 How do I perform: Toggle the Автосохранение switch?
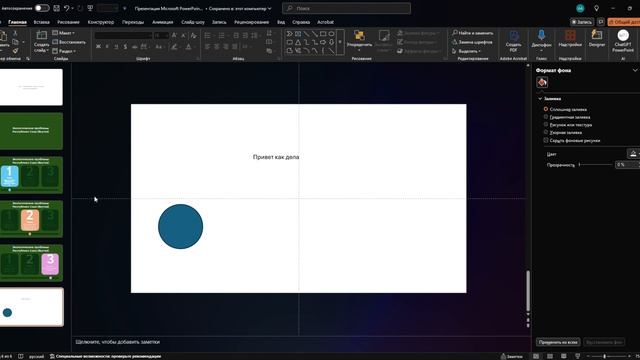click(x=42, y=8)
